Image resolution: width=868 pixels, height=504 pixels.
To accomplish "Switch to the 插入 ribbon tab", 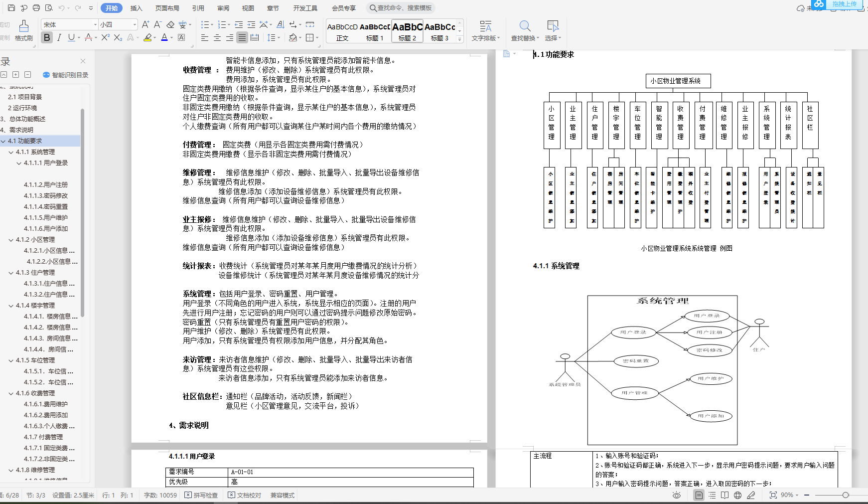I will [x=136, y=8].
